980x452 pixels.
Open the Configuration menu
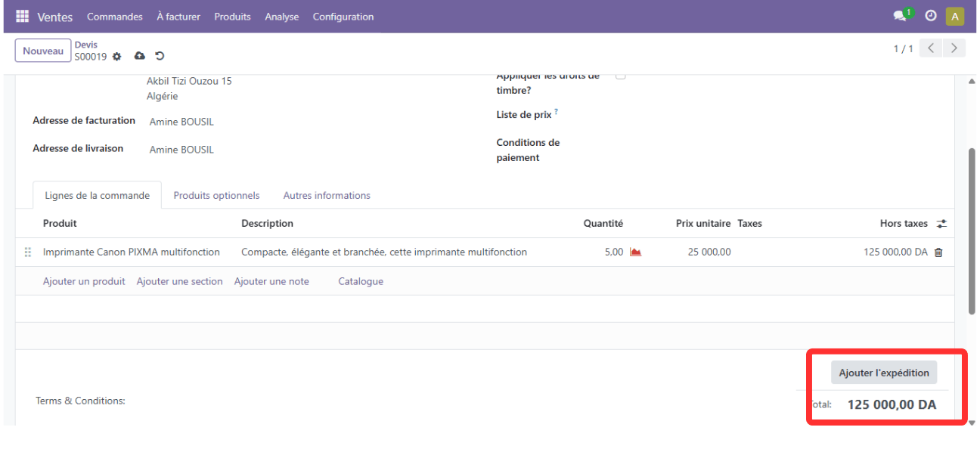pos(343,17)
